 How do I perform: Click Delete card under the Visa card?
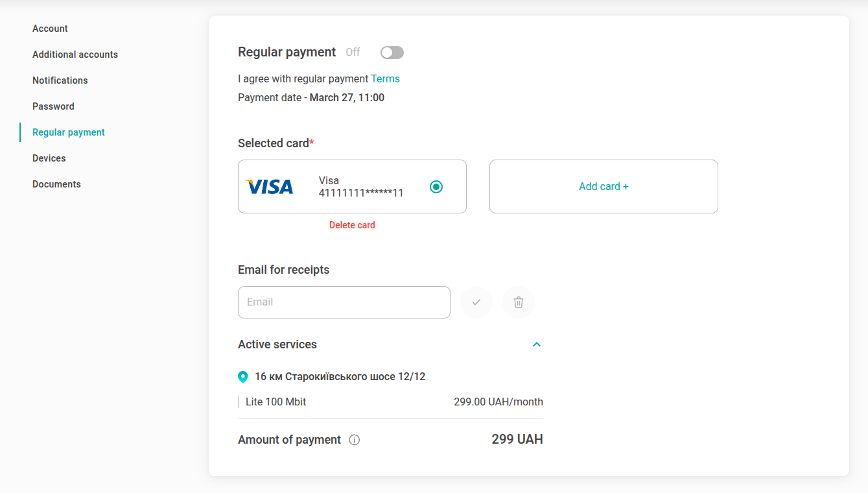352,225
